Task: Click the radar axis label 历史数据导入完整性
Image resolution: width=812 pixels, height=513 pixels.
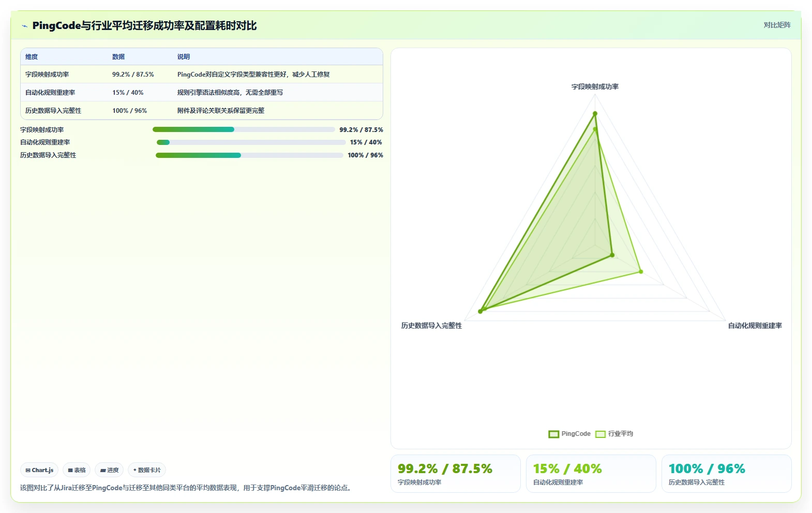Action: pyautogui.click(x=431, y=326)
